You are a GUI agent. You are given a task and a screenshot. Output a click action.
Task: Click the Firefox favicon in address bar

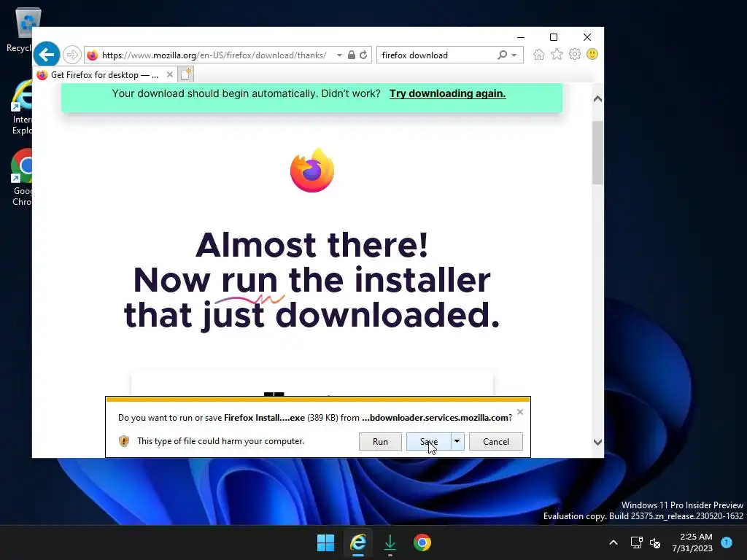93,55
